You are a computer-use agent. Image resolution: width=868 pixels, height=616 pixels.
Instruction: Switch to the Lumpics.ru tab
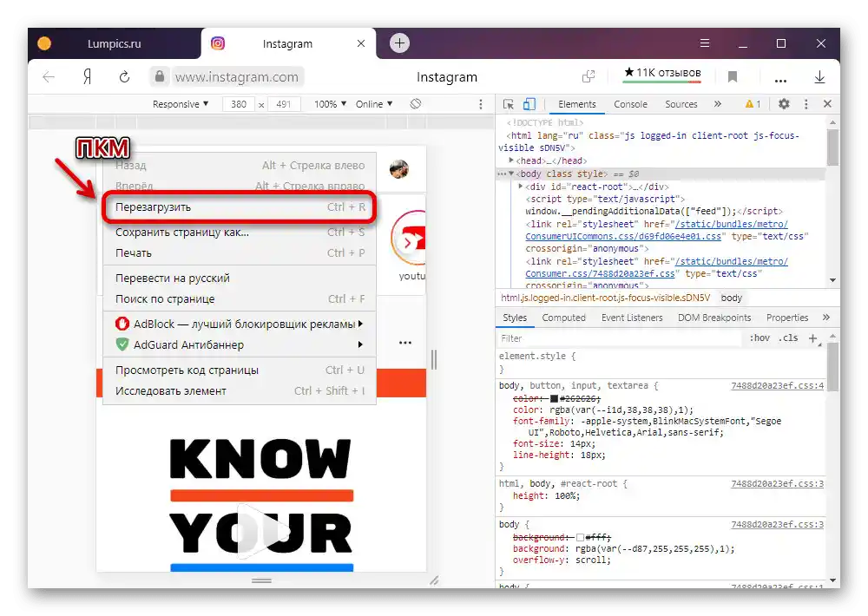(114, 43)
